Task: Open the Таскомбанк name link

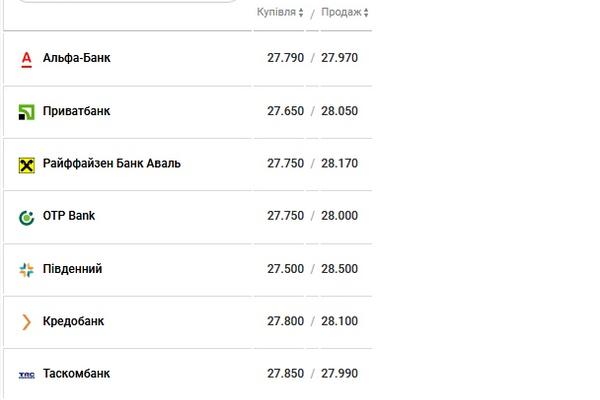Action: 76,374
